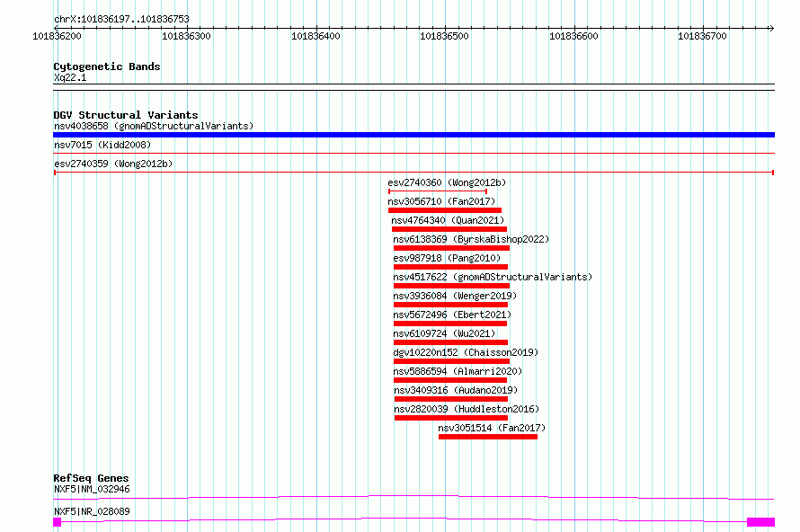This screenshot has width=800, height=532.
Task: Click the left magenta NR_028089 exon block
Action: [x=58, y=522]
